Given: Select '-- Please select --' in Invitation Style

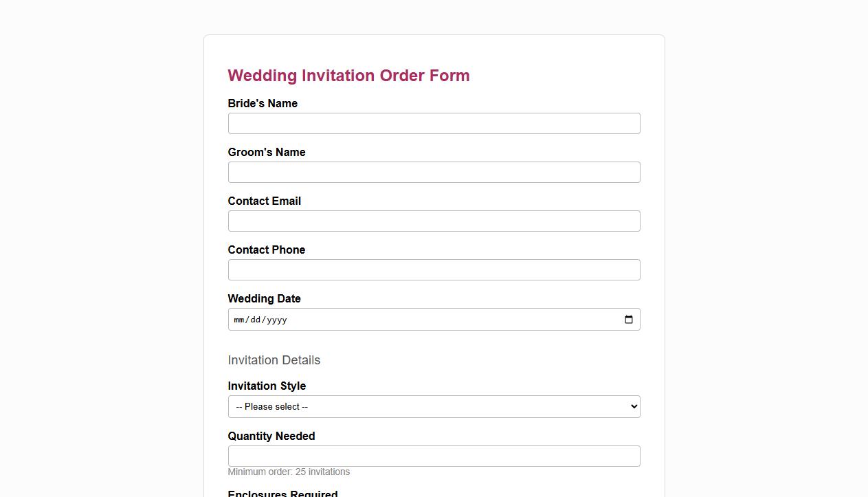Looking at the screenshot, I should tap(433, 406).
